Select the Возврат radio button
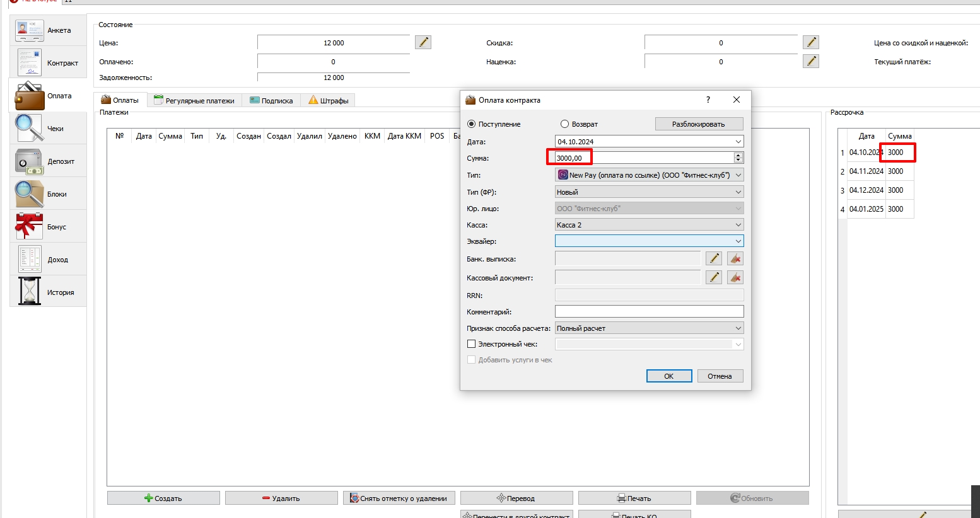This screenshot has height=518, width=980. [x=564, y=124]
